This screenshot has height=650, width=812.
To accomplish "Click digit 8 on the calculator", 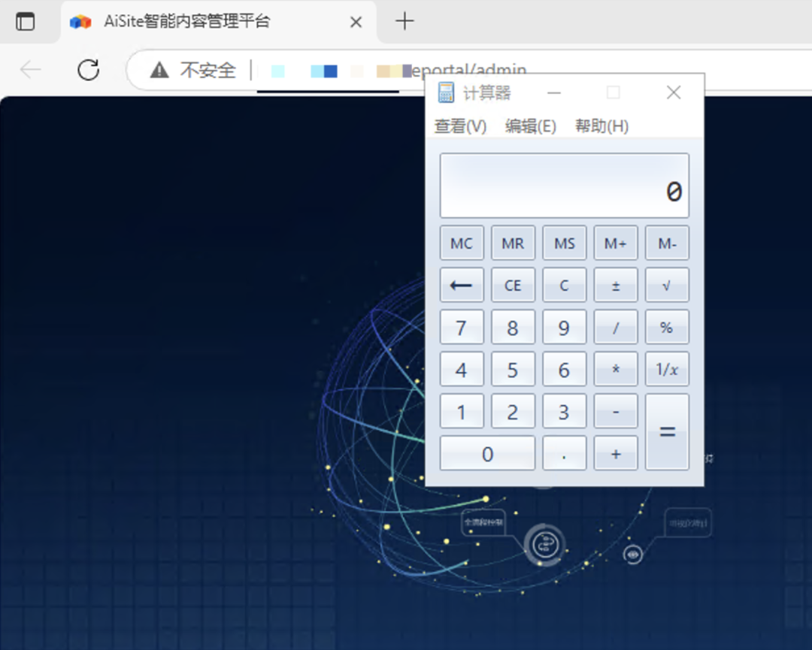I will coord(513,327).
